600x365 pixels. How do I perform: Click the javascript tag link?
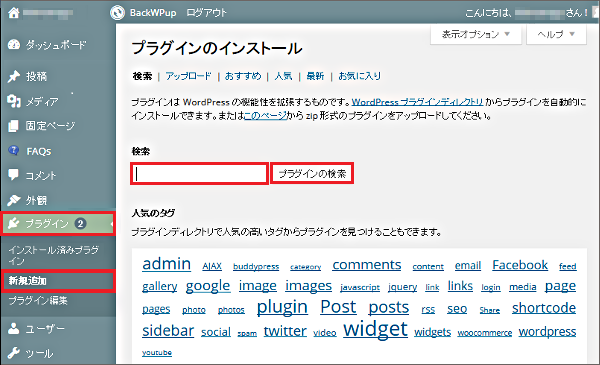pos(360,287)
